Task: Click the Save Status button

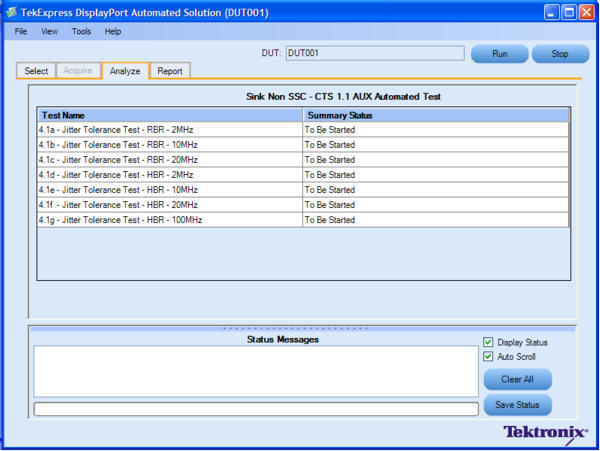Action: 517,405
